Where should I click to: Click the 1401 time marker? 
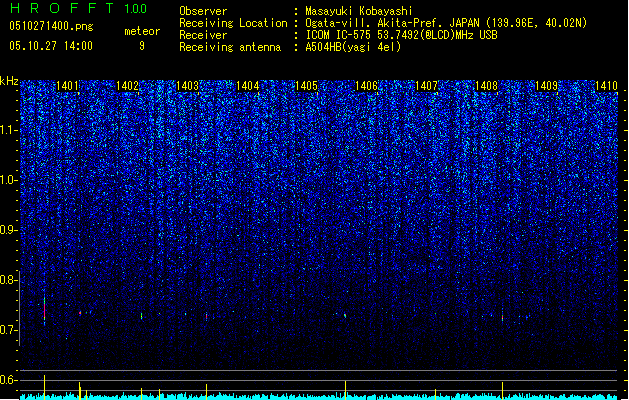pos(67,85)
